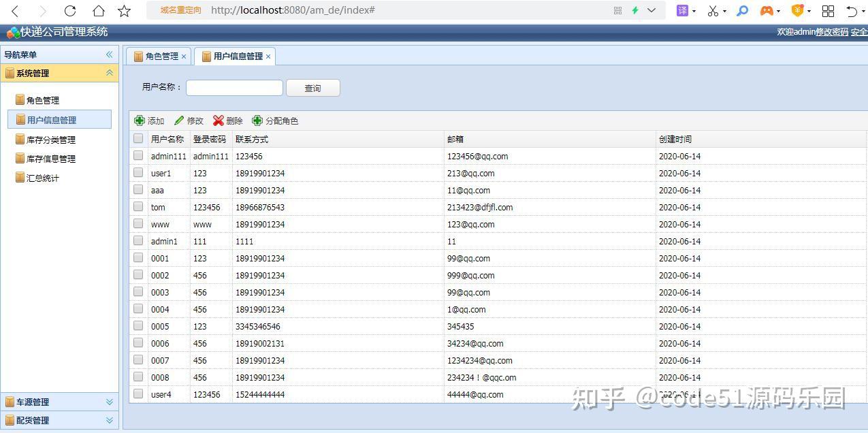Screen dimensions: 868x433
Task: Click the 查询 search button
Action: click(x=312, y=88)
